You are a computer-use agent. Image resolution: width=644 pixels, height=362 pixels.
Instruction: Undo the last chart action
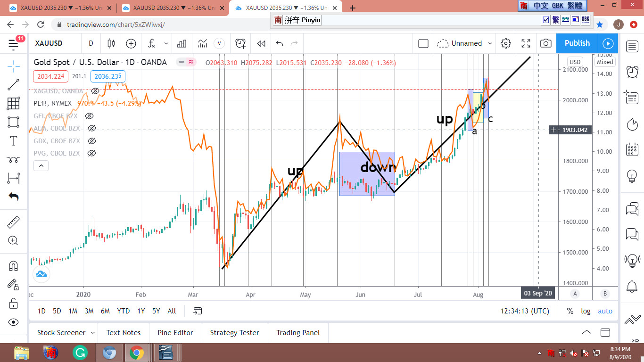(x=280, y=43)
